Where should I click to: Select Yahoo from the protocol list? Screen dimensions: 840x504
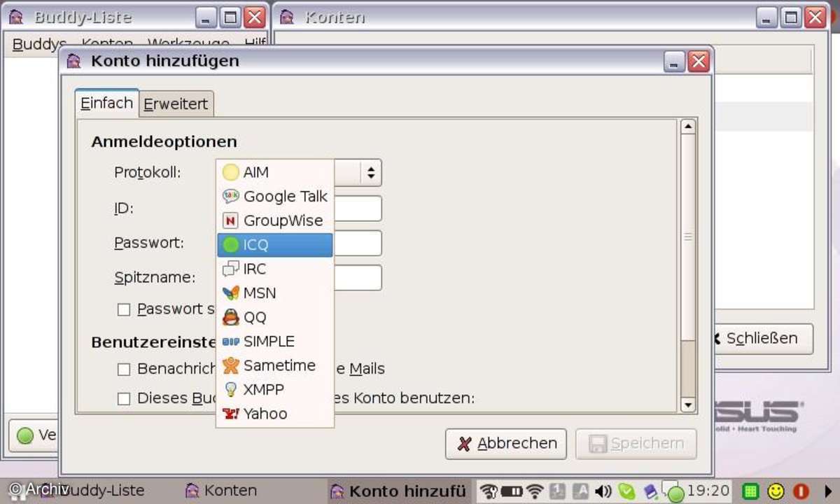274,414
